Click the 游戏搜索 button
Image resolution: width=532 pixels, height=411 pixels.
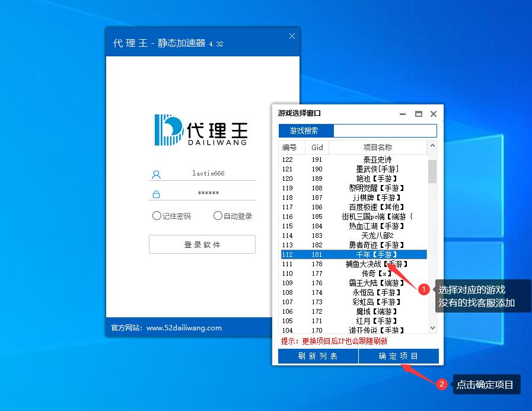tap(306, 130)
